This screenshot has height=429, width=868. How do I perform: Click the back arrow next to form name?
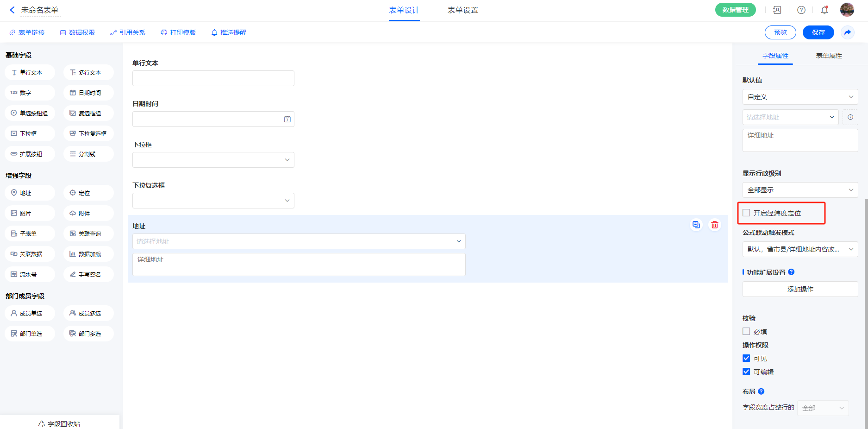click(12, 10)
